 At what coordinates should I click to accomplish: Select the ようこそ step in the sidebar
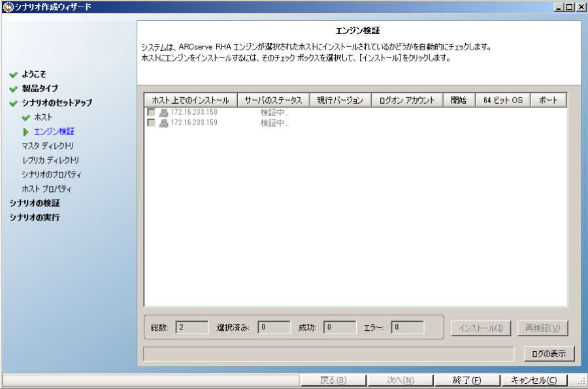point(34,74)
